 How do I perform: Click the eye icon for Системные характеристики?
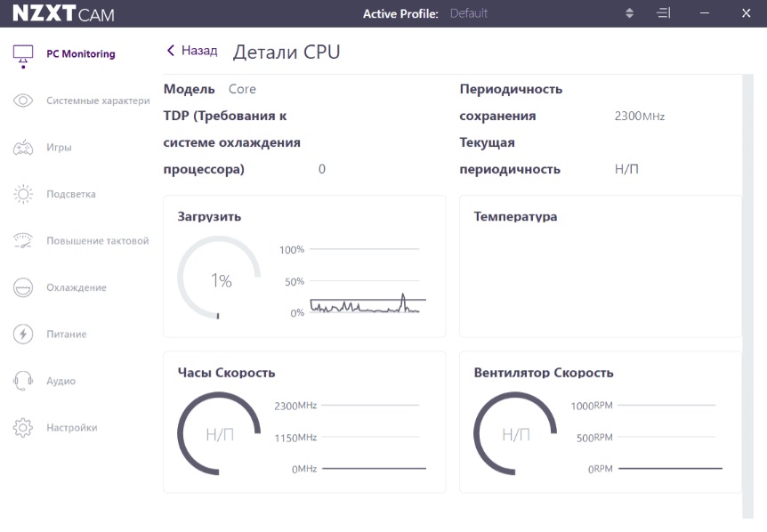[x=23, y=101]
